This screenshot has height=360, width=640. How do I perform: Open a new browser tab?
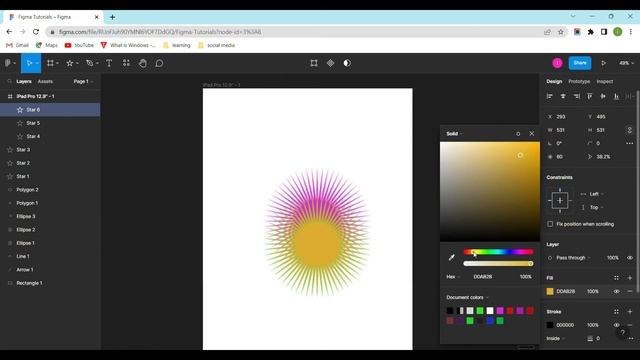click(x=112, y=17)
